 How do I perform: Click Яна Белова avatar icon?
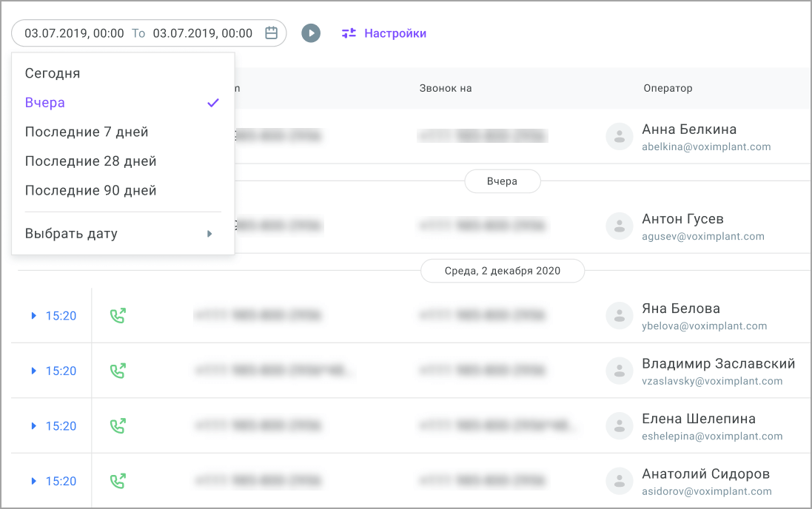pyautogui.click(x=620, y=316)
